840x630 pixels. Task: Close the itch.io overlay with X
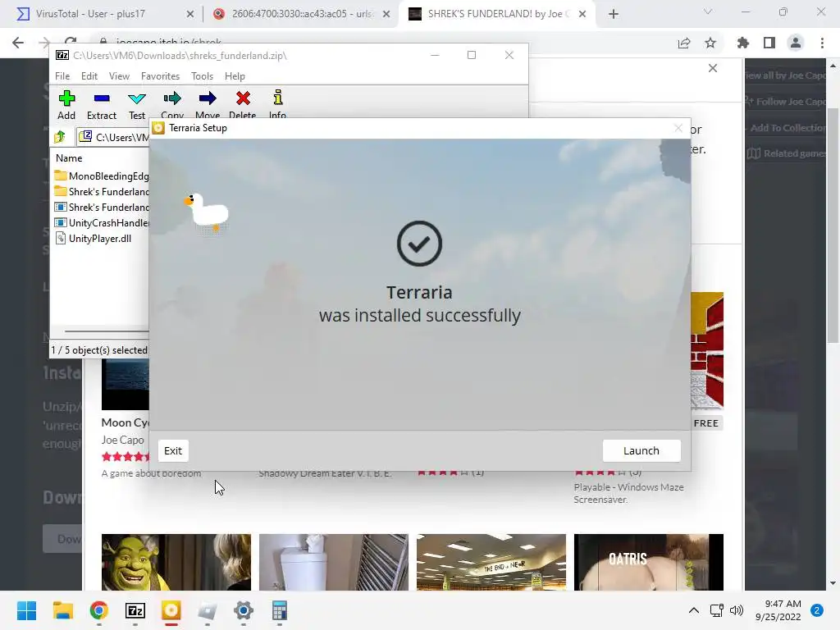pyautogui.click(x=713, y=68)
